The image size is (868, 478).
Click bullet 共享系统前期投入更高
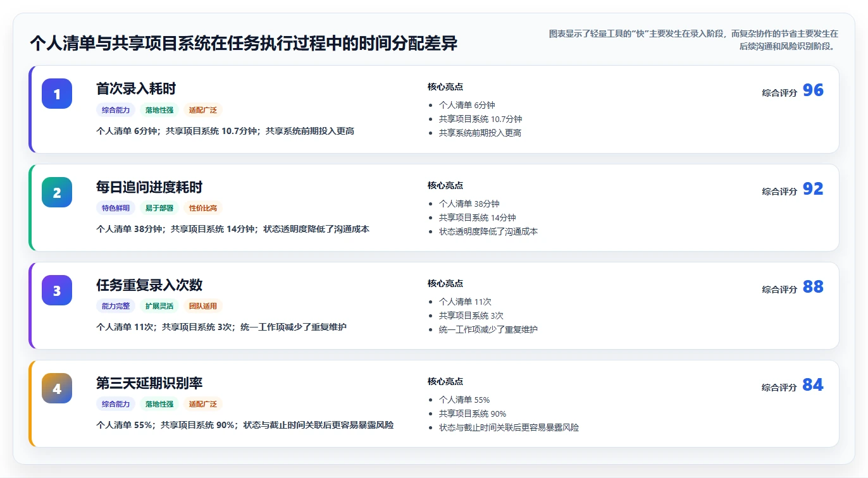coord(480,133)
